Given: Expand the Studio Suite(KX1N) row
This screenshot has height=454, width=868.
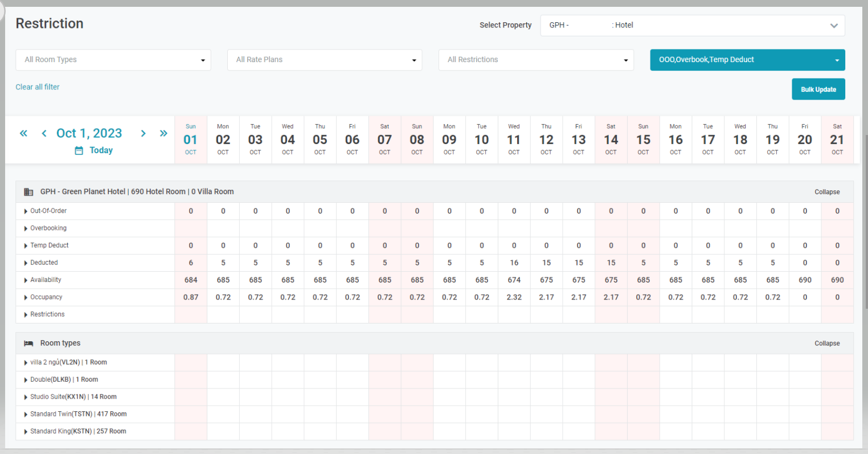Looking at the screenshot, I should (26, 397).
